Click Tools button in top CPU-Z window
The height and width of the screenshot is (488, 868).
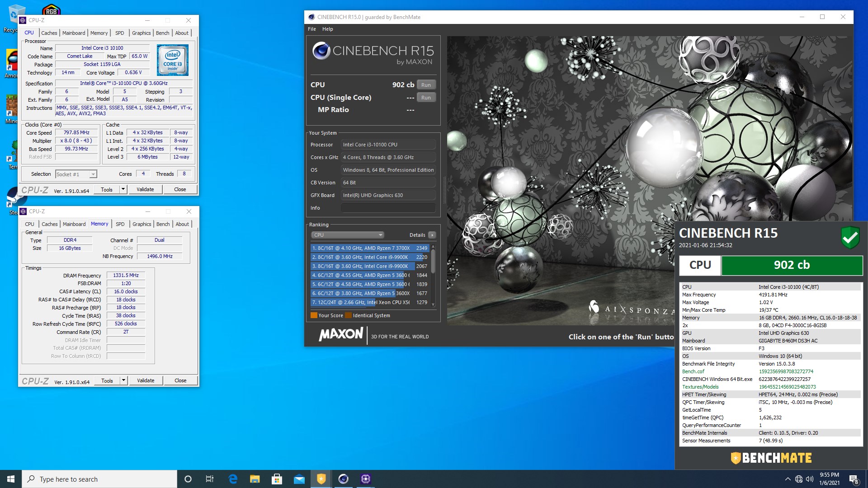[x=107, y=189]
